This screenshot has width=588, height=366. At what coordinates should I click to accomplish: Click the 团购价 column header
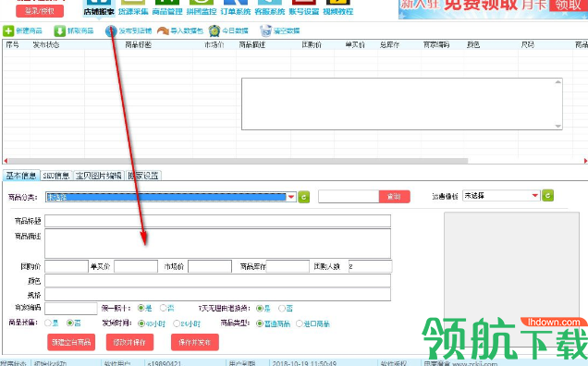point(312,45)
